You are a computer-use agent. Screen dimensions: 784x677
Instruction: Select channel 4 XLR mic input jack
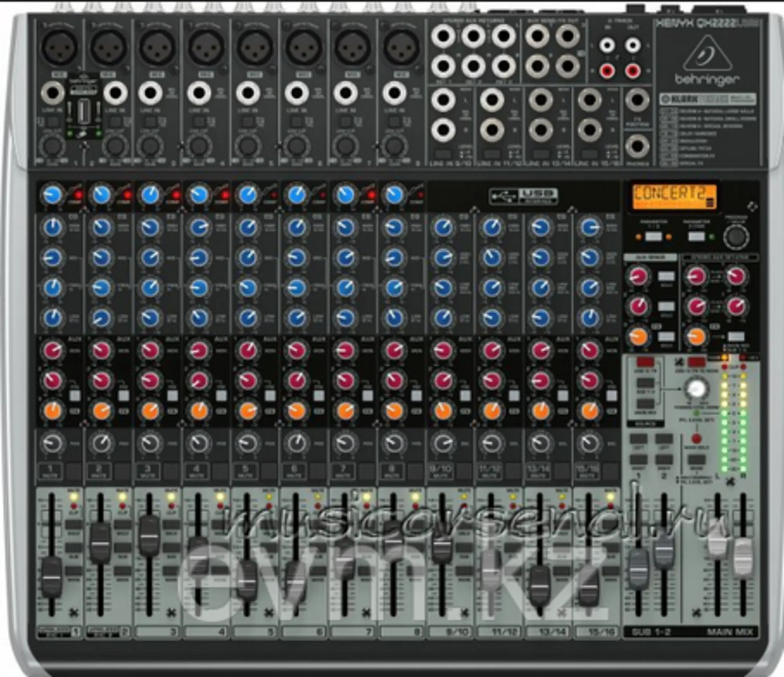206,47
